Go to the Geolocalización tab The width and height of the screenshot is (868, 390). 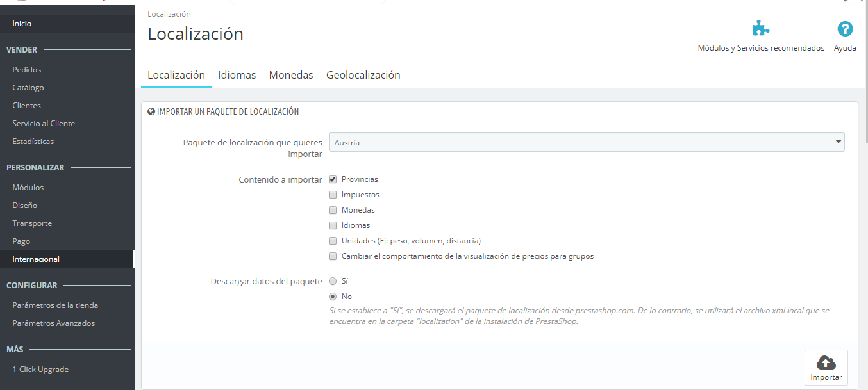click(363, 75)
